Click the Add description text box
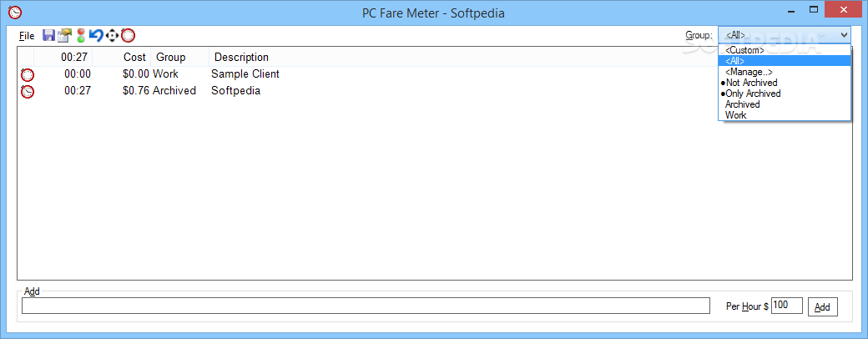 [x=366, y=306]
